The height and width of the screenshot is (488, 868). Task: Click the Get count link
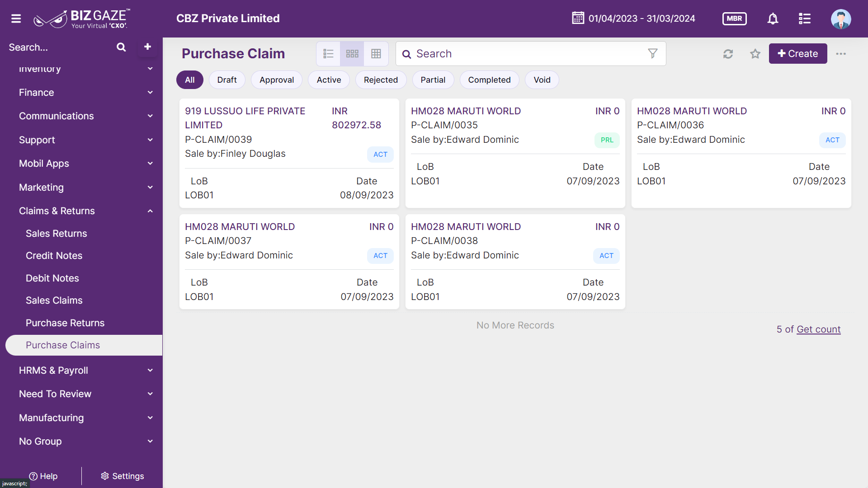point(818,329)
